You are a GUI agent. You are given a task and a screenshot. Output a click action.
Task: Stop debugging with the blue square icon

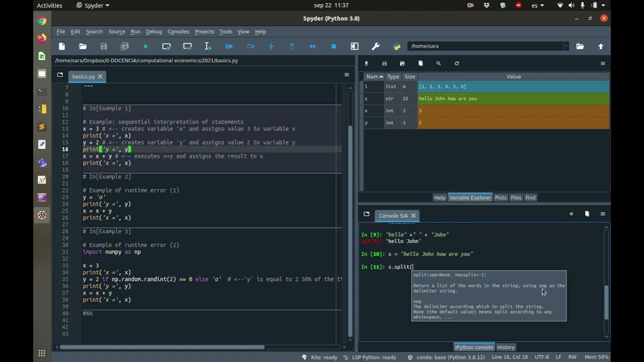pyautogui.click(x=334, y=46)
